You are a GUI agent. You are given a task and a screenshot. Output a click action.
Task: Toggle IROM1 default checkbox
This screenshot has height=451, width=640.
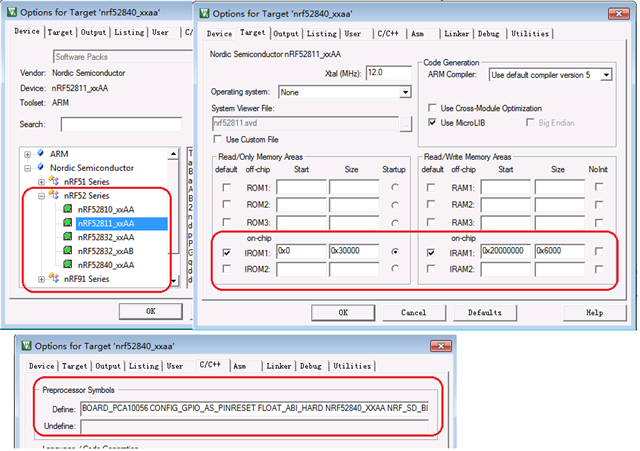coord(227,253)
